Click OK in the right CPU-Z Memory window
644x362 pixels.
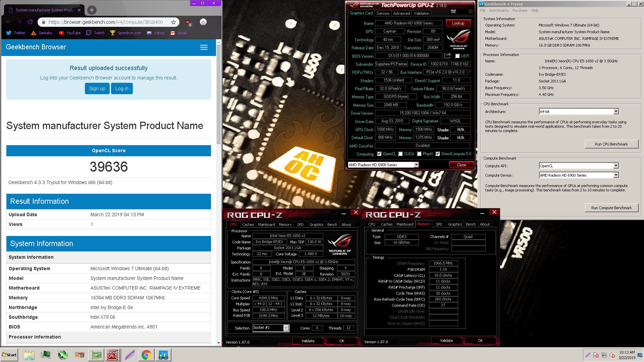click(x=480, y=341)
